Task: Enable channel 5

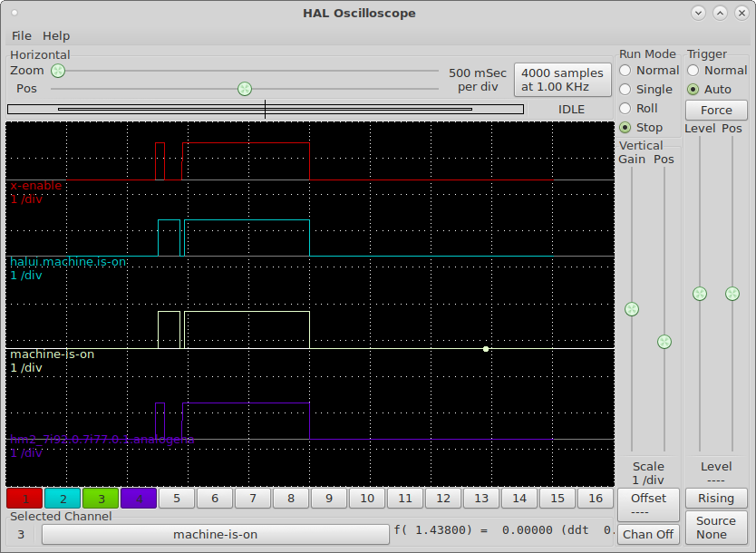Action: [x=177, y=498]
